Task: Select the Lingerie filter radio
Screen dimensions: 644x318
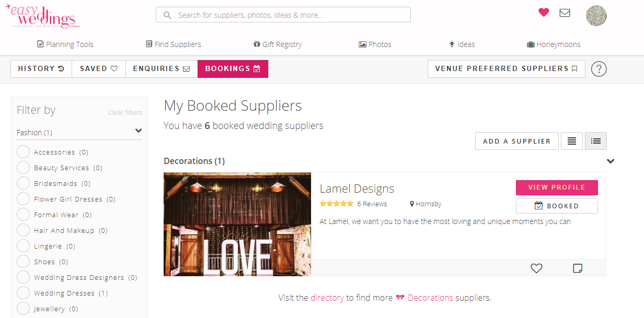Action: [24, 246]
